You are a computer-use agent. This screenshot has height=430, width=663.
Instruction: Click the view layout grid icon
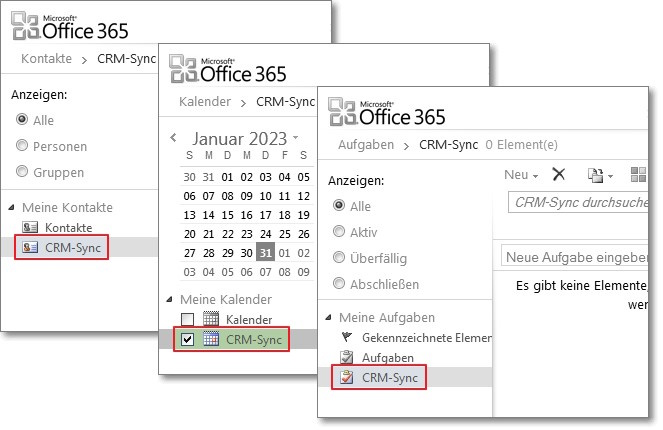pyautogui.click(x=638, y=174)
